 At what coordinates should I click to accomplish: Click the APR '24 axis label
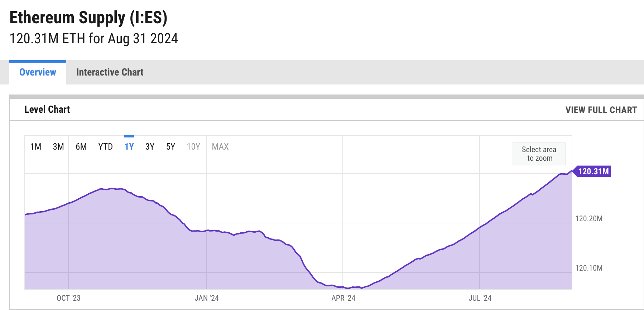tap(343, 298)
